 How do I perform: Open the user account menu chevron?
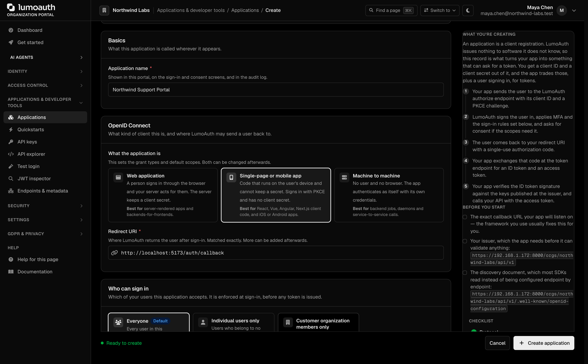coord(574,10)
